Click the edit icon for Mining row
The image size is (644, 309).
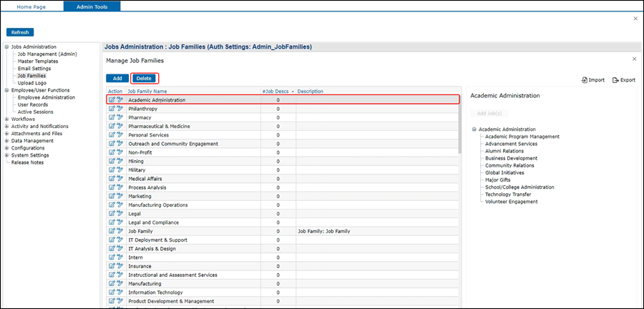click(112, 161)
